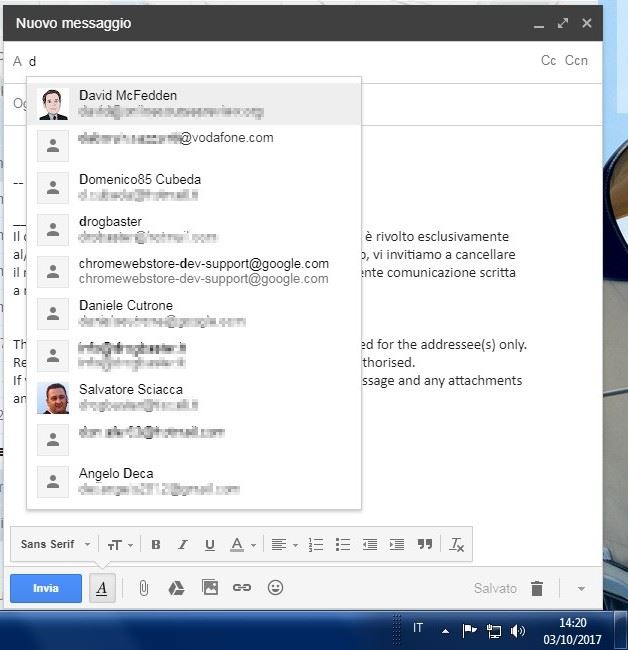Open the IT language indicator in taskbar
The height and width of the screenshot is (650, 628).
[x=417, y=628]
